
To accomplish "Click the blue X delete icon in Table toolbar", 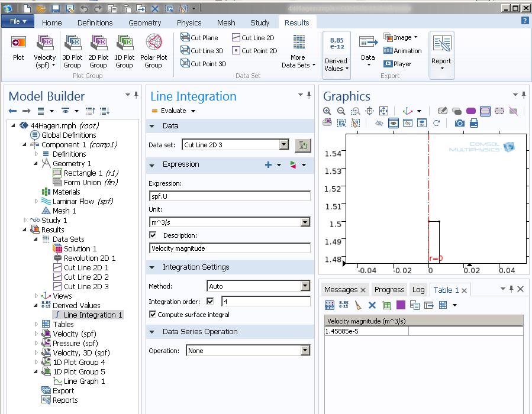I will [x=372, y=305].
